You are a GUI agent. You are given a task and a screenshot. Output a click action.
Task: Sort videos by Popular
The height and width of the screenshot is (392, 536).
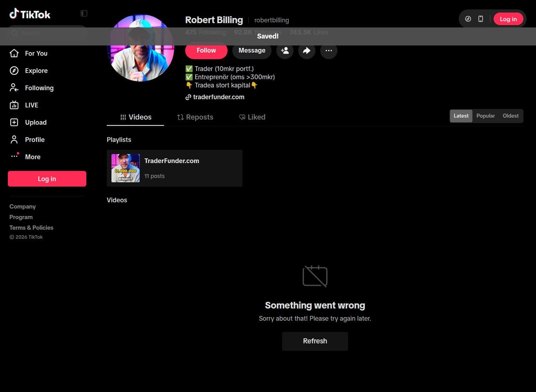486,116
